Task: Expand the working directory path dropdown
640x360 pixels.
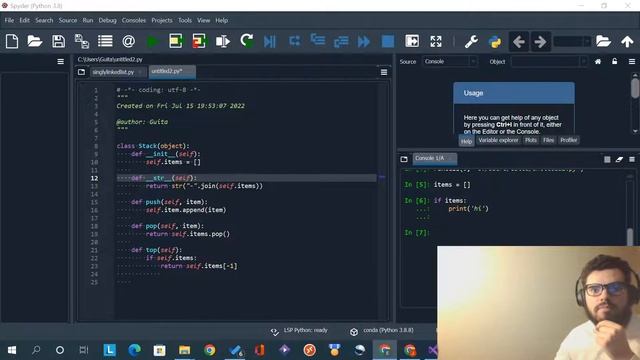Action: tap(587, 41)
